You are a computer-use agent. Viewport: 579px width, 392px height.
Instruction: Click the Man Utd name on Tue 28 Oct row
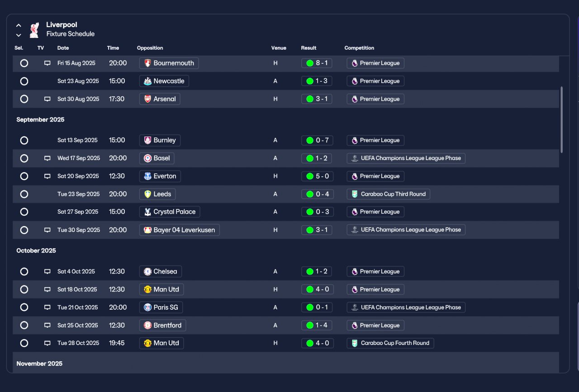166,343
